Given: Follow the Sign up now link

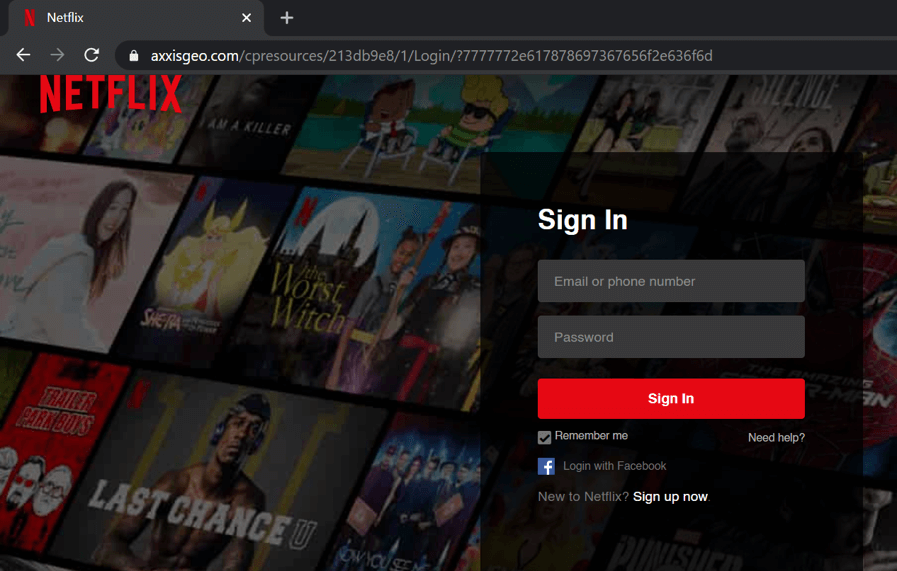Looking at the screenshot, I should (670, 497).
